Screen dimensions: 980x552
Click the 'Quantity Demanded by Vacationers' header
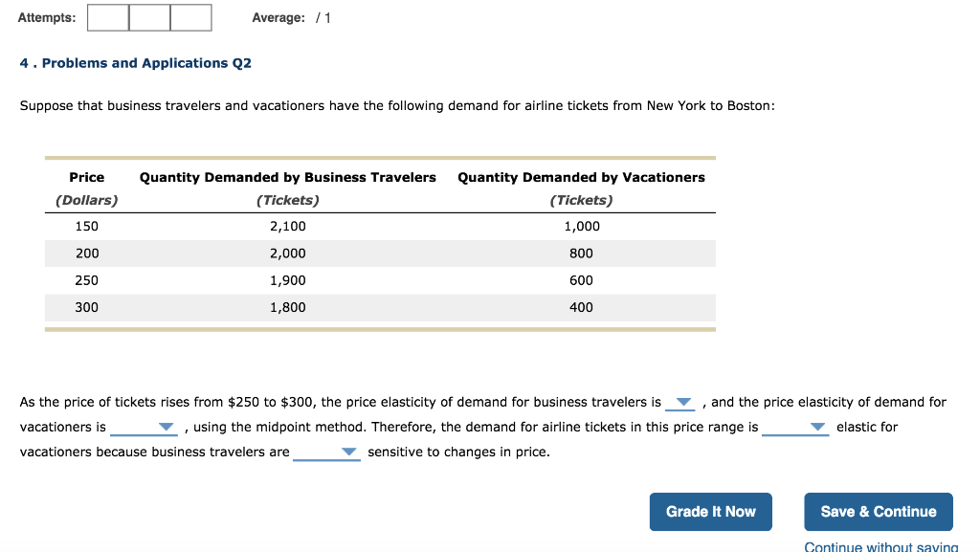(x=581, y=177)
